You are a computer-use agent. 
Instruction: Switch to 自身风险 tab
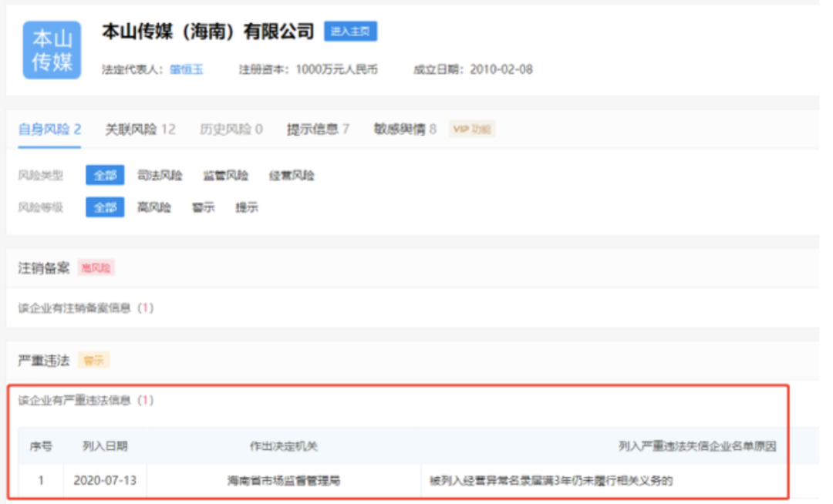(49, 129)
